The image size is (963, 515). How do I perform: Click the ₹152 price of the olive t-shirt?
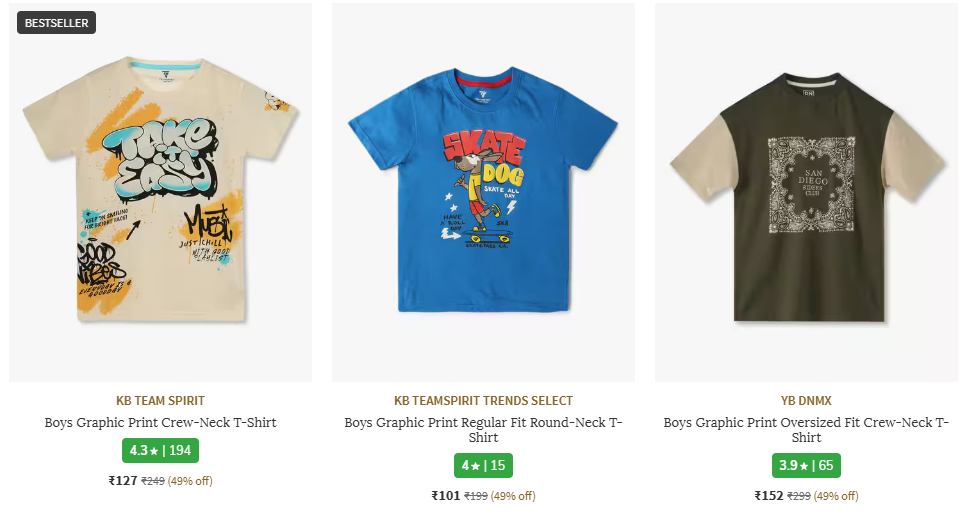(769, 495)
